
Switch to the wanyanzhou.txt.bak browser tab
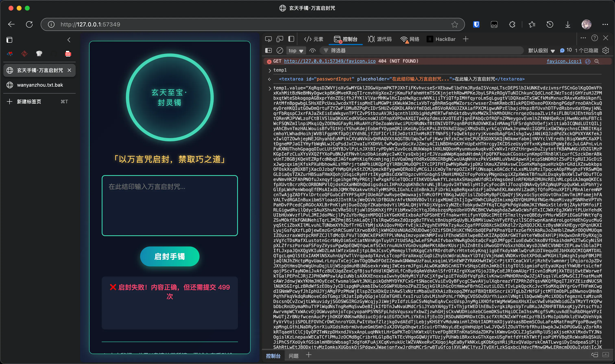click(x=40, y=85)
